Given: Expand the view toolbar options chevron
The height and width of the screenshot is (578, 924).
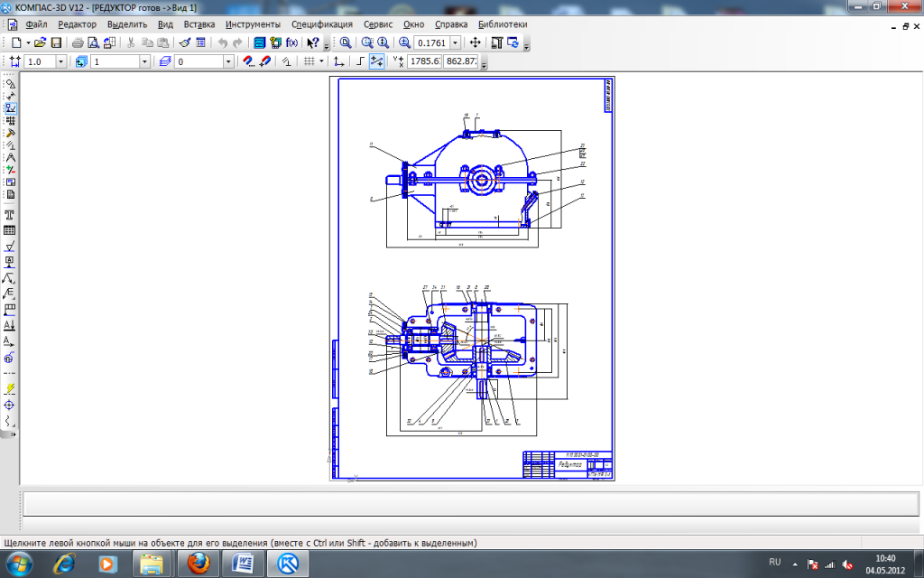Looking at the screenshot, I should pos(526,45).
